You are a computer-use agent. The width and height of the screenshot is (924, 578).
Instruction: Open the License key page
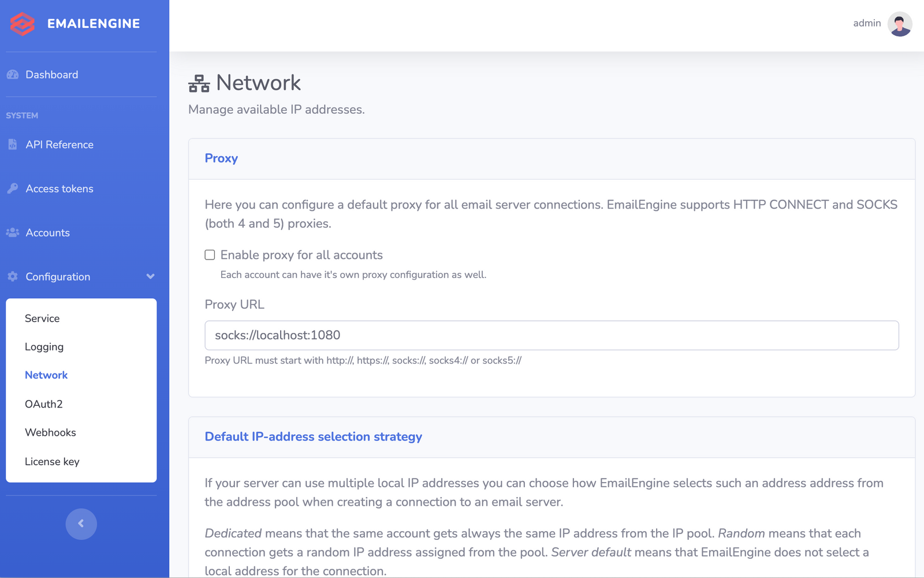point(52,461)
